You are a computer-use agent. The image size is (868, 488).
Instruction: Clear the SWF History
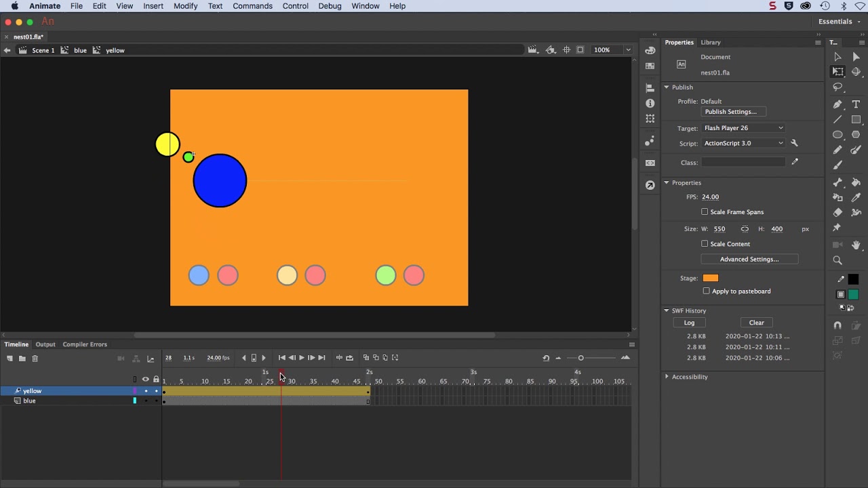click(x=756, y=323)
